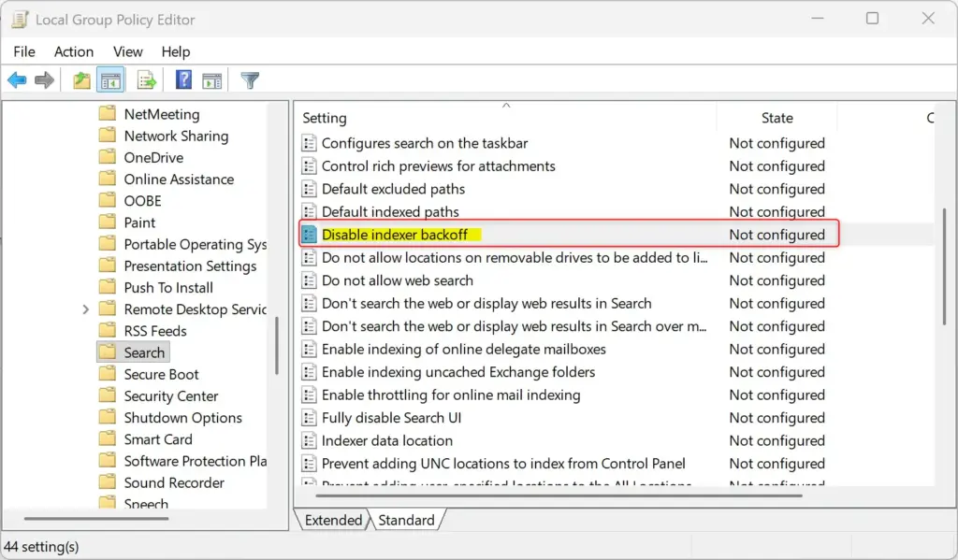Screen dimensions: 958x560
Task: Select Security Center in the tree
Action: tap(171, 396)
